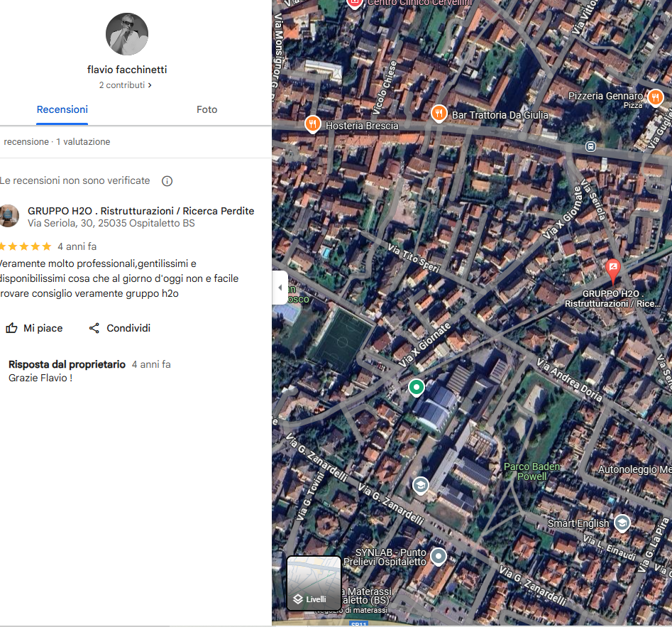Click the five-star rating on the review
This screenshot has height=627, width=672.
click(26, 246)
